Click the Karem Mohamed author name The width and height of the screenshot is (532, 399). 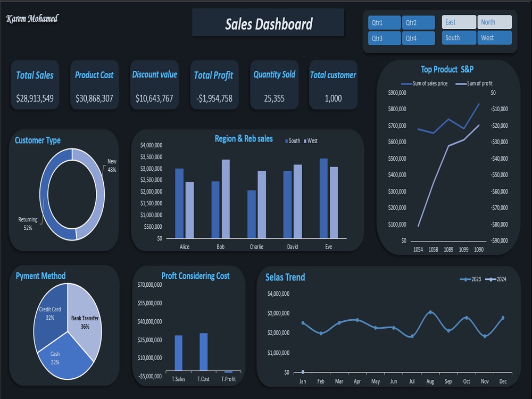click(32, 18)
